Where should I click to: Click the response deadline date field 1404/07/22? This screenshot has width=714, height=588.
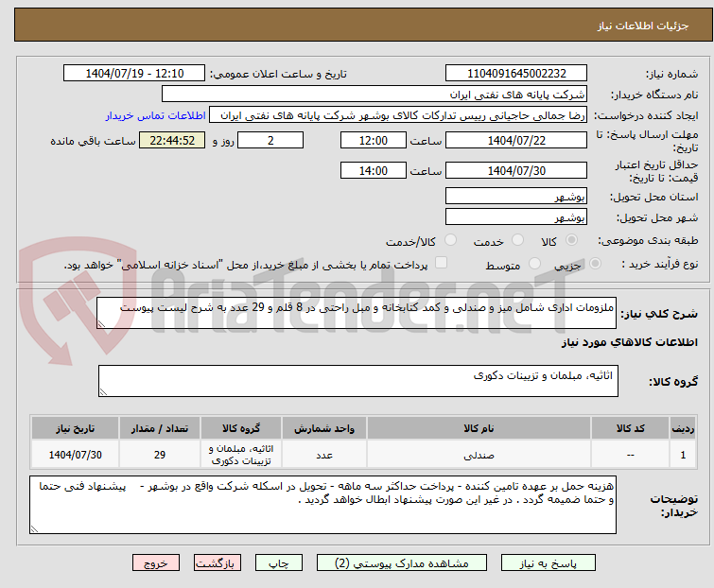[x=516, y=140]
